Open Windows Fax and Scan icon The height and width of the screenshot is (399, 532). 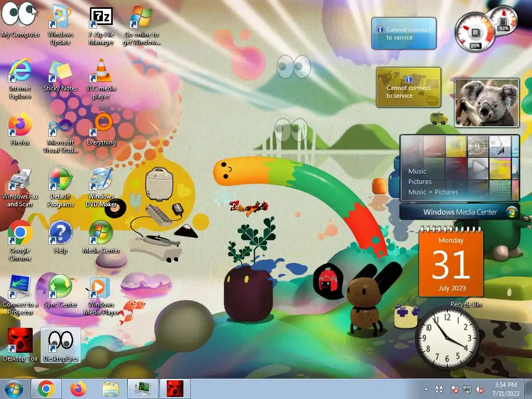coord(20,187)
